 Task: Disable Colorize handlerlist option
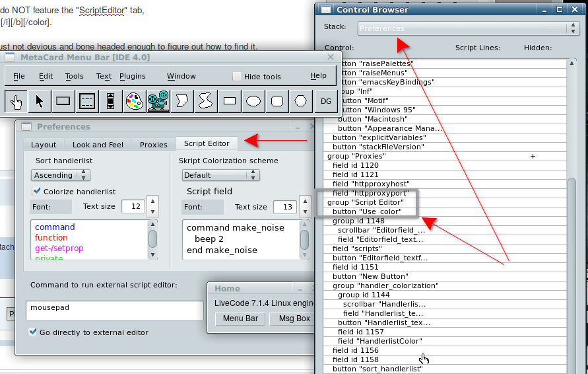tap(37, 192)
